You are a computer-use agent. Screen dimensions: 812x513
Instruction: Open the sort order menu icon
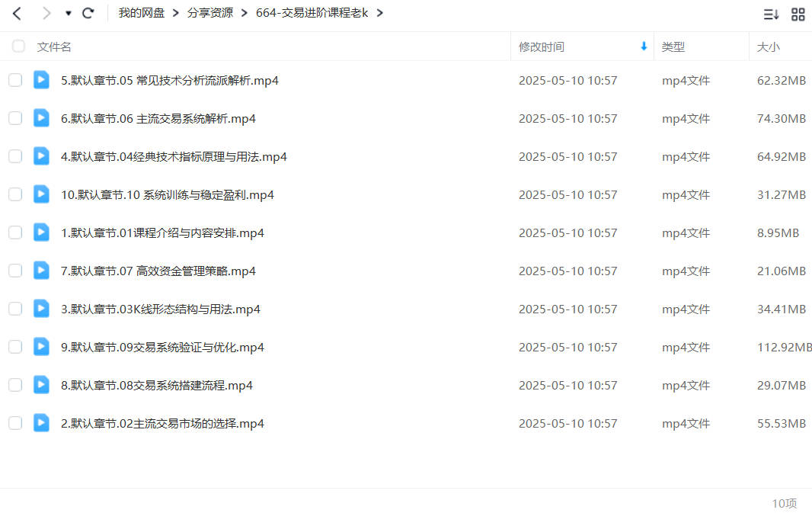[771, 14]
